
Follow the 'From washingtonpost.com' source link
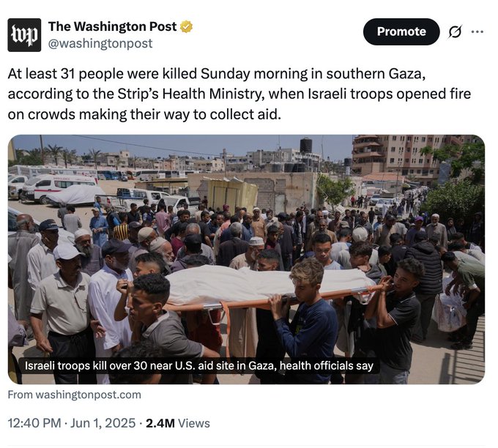(75, 395)
